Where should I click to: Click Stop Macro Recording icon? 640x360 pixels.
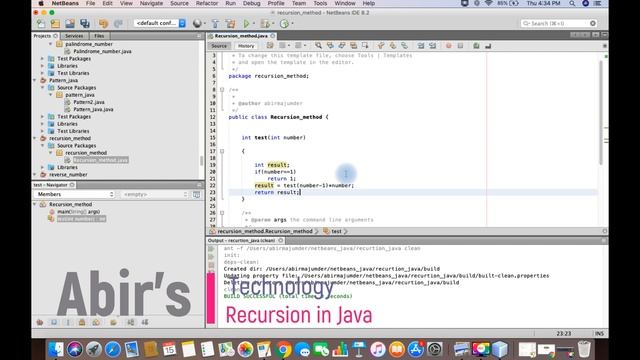pos(460,46)
